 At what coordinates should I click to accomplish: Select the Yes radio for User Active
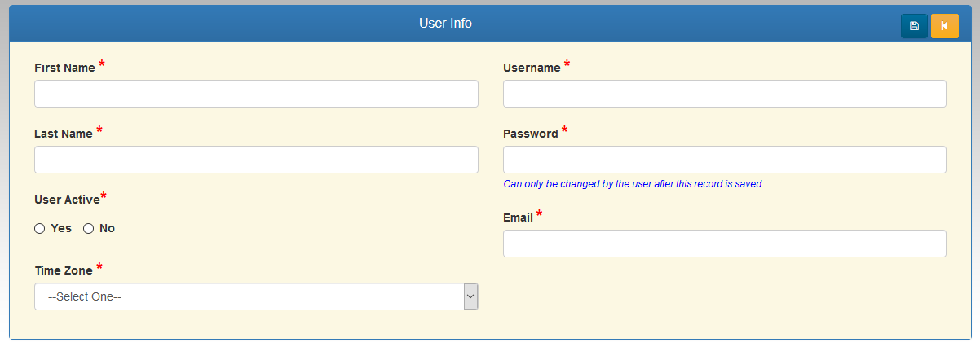pyautogui.click(x=39, y=229)
